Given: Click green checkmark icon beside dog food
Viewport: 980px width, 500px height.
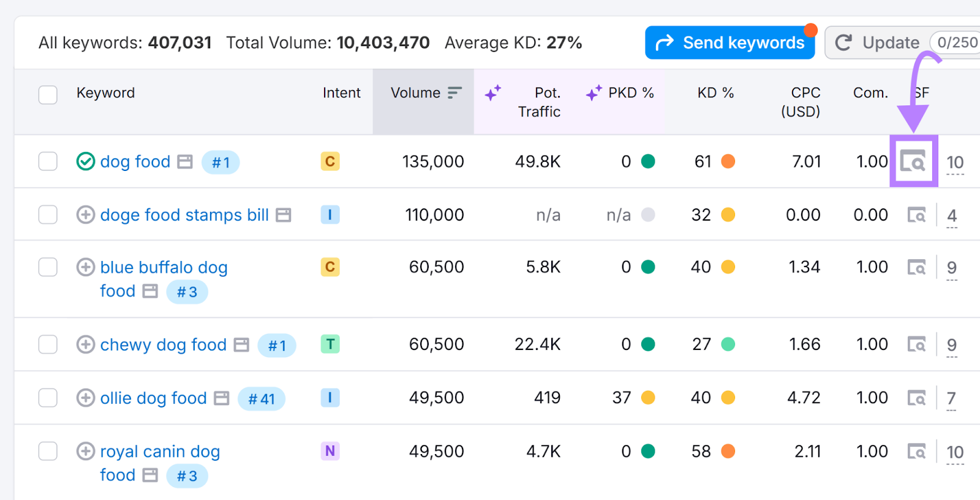Looking at the screenshot, I should coord(85,161).
